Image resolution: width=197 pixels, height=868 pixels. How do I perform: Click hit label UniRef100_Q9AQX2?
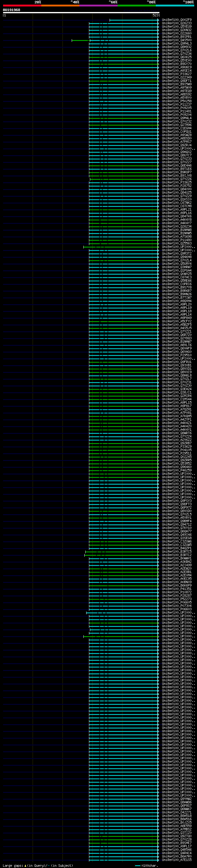click(177, 152)
